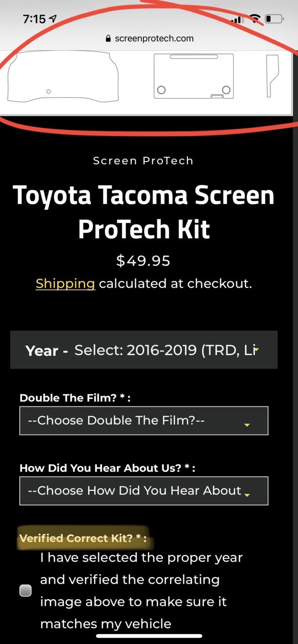Open How Did You Hear About Us dropdown
Screen dimensions: 298x644
[144, 491]
